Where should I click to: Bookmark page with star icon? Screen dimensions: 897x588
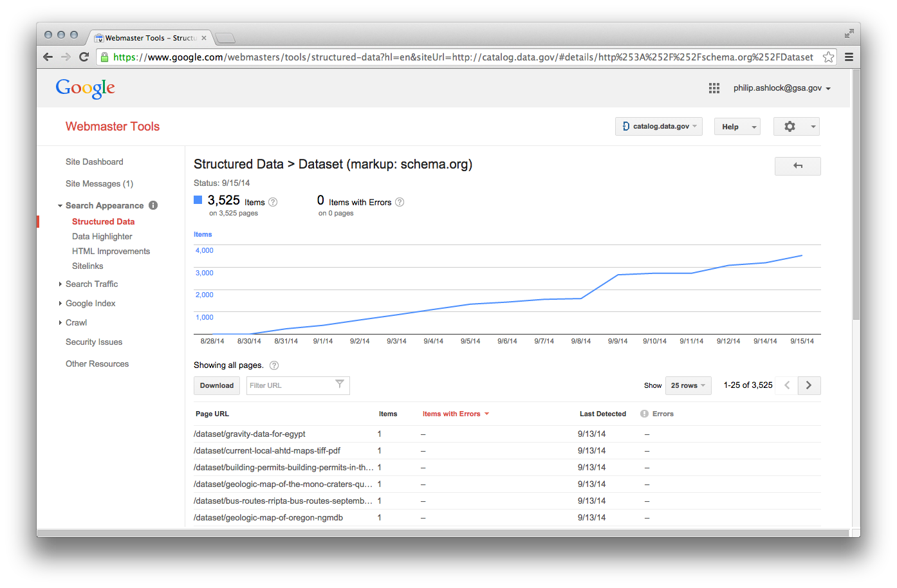pos(828,57)
